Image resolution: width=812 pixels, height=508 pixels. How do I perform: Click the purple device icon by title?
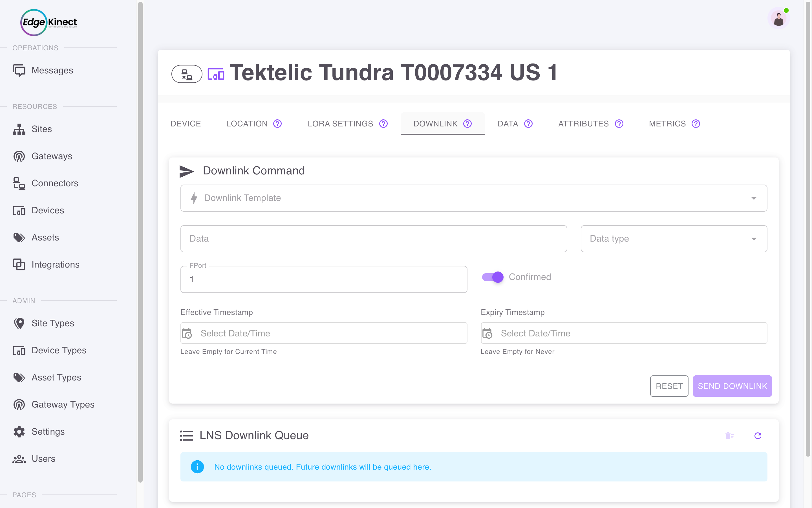click(x=216, y=74)
